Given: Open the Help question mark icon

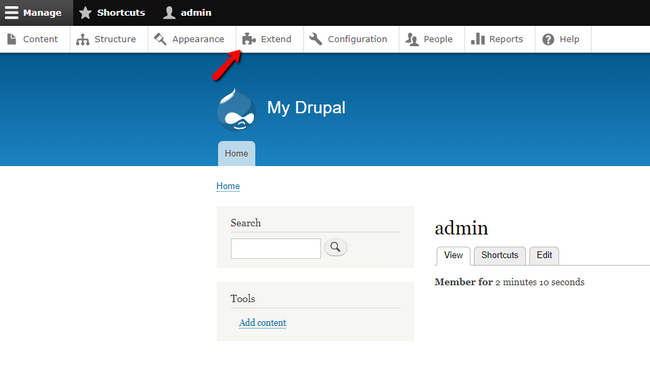Looking at the screenshot, I should point(548,39).
